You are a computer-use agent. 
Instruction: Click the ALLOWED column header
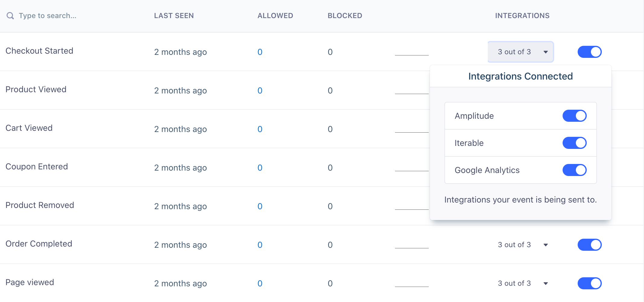coord(275,15)
